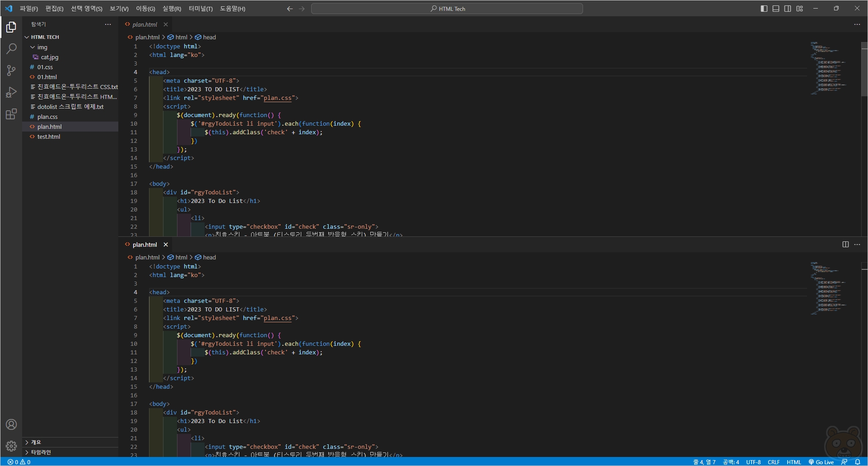Image resolution: width=868 pixels, height=466 pixels.
Task: Open the Search view icon
Action: click(x=11, y=48)
